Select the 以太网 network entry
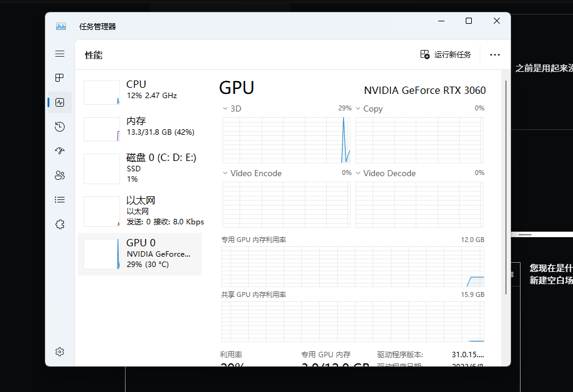Viewport: 573px width, 392px height. (140, 212)
